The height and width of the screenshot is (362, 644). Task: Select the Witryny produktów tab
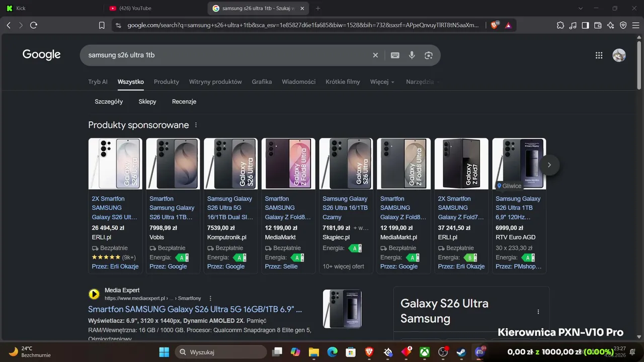point(215,82)
